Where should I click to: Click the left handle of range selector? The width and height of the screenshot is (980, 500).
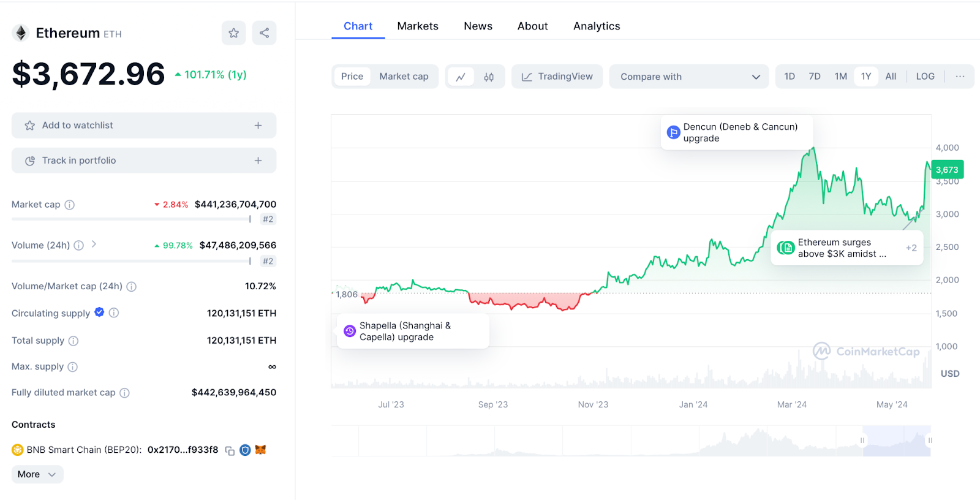[862, 441]
